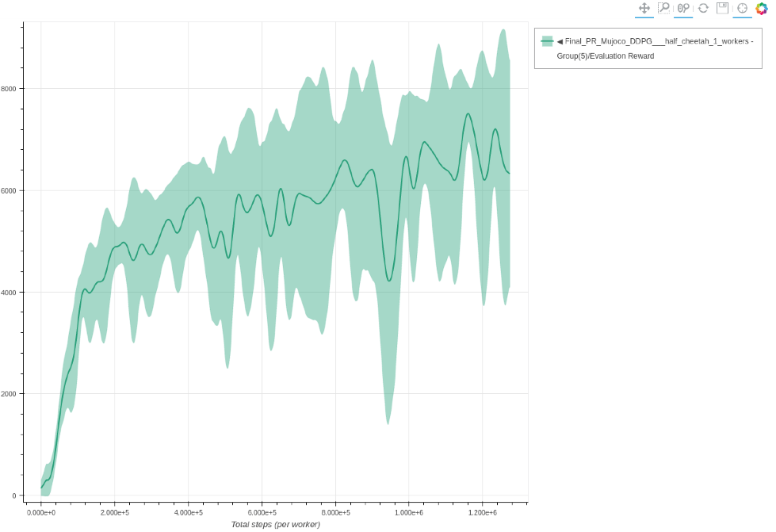Click the green legend color swatch
776x532 pixels.
[547, 41]
